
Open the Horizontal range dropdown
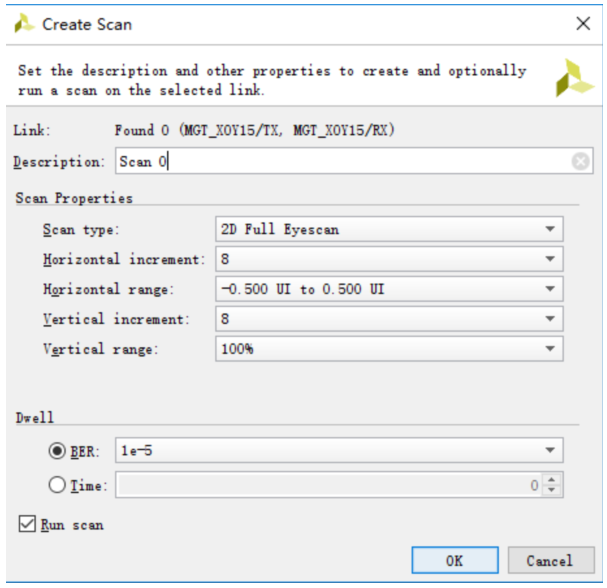[549, 289]
